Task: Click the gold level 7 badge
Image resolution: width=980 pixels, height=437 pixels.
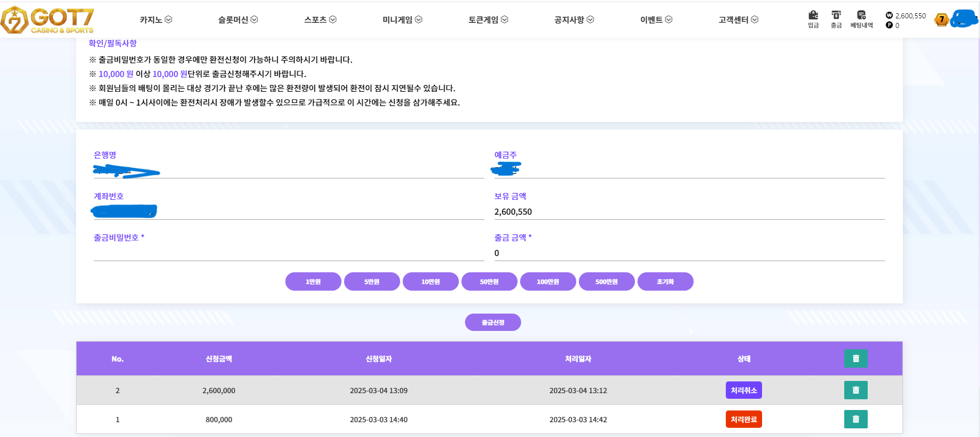Action: point(941,20)
